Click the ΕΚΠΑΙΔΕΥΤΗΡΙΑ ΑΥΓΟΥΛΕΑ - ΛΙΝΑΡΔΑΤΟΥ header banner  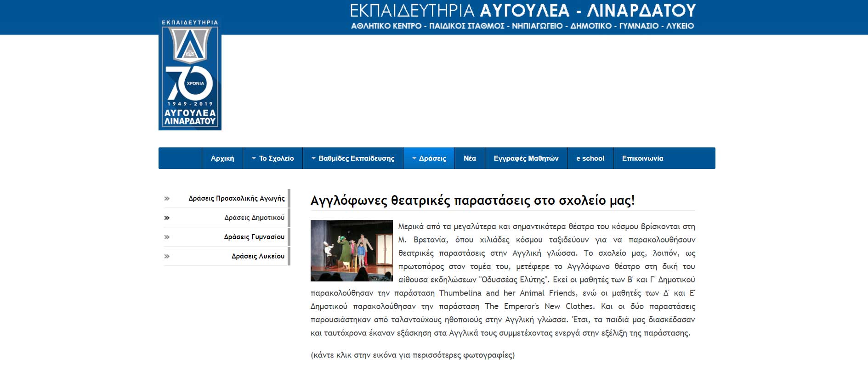click(x=522, y=17)
